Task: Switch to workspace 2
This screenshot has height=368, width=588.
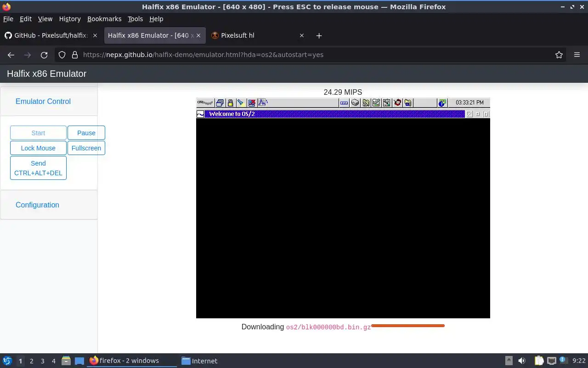Action: click(31, 361)
